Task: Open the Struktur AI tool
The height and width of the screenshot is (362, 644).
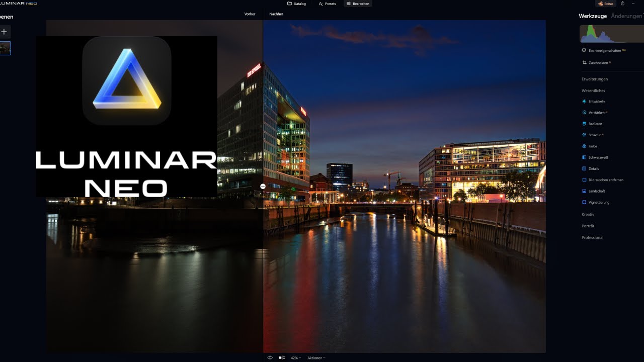Action: pyautogui.click(x=593, y=135)
